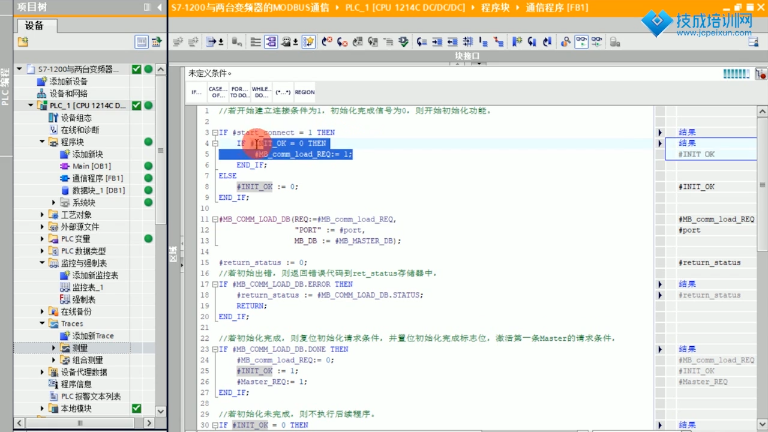Collapse the 程序块 folder
This screenshot has height=432, width=768.
(43, 142)
